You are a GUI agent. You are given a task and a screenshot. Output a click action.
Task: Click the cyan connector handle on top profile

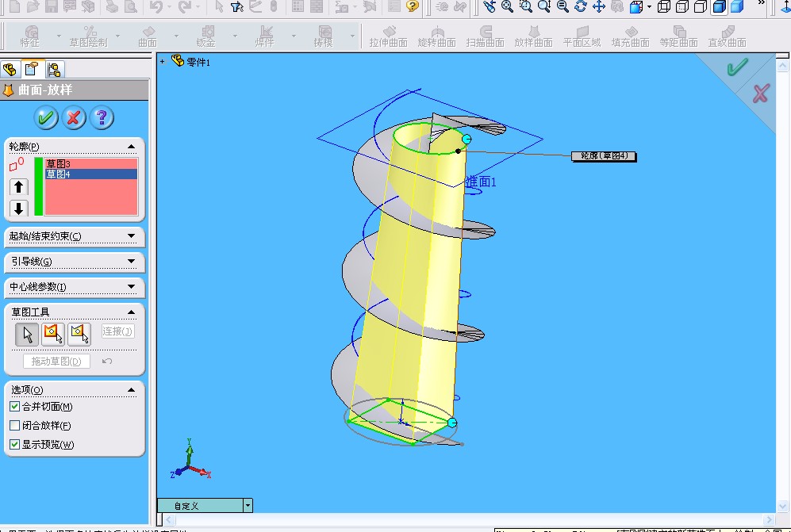(467, 140)
